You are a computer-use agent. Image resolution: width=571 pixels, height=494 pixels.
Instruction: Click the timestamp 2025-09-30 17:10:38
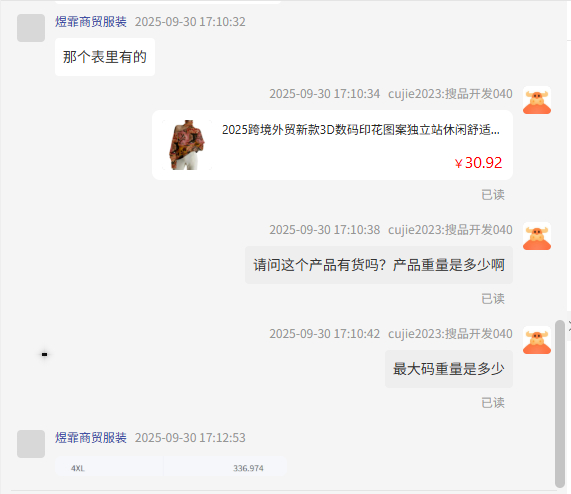click(324, 230)
